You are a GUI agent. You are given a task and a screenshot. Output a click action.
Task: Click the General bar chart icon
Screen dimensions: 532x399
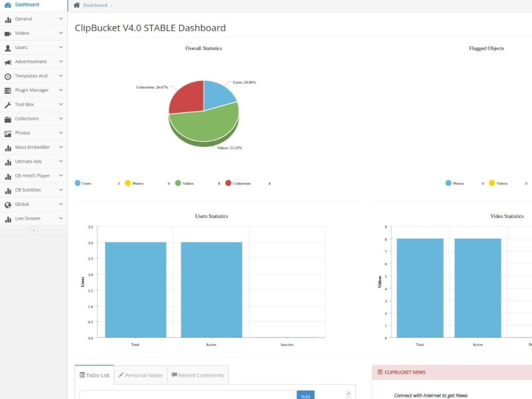[8, 20]
